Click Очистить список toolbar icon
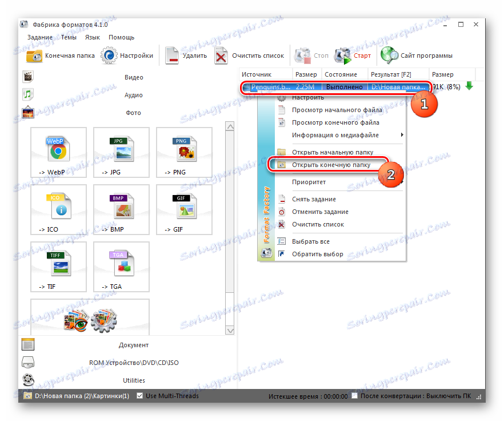The width and height of the screenshot is (504, 421). [x=221, y=55]
